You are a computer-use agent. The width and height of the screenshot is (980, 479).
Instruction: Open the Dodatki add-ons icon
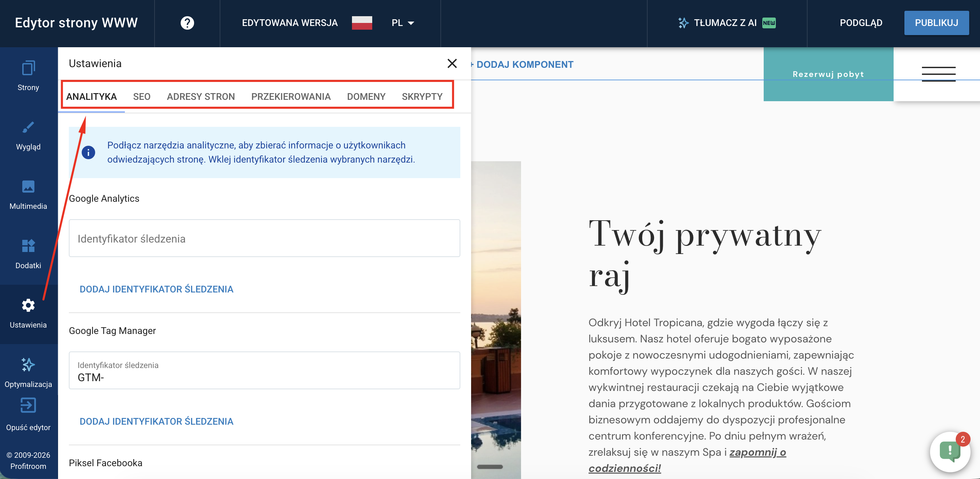[x=28, y=246]
